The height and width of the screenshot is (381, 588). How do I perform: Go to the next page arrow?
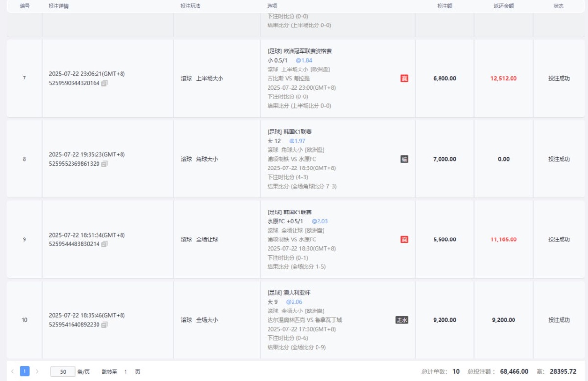point(37,372)
